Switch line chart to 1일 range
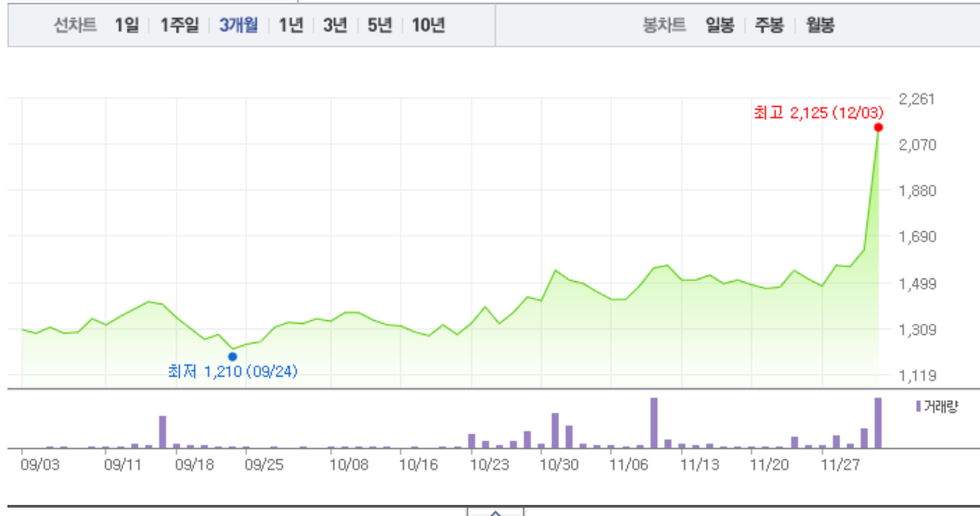 point(126,25)
